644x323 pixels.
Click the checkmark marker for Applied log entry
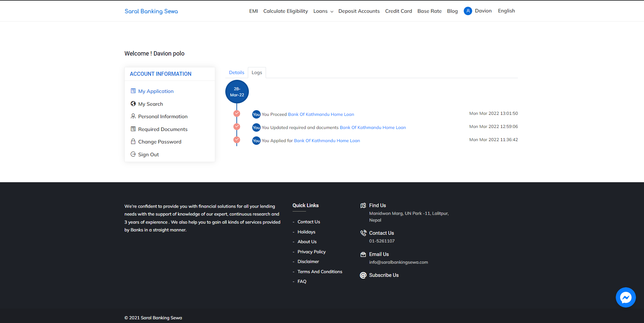(x=237, y=139)
